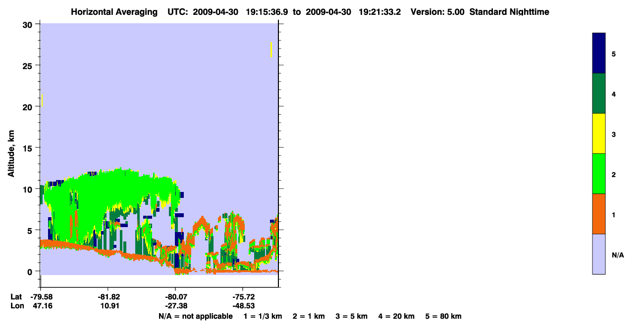The image size is (644, 330).
Task: Click the lavender N/A legend swatch
Action: click(x=599, y=254)
